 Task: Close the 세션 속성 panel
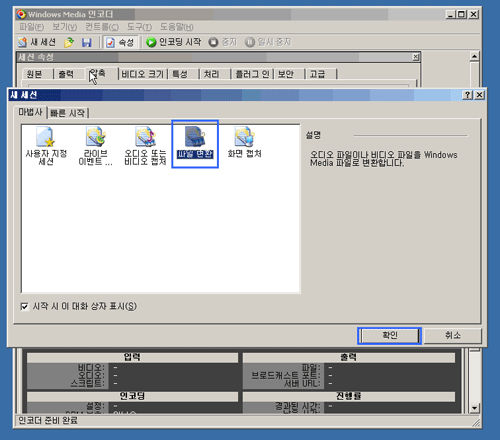pos(416,57)
